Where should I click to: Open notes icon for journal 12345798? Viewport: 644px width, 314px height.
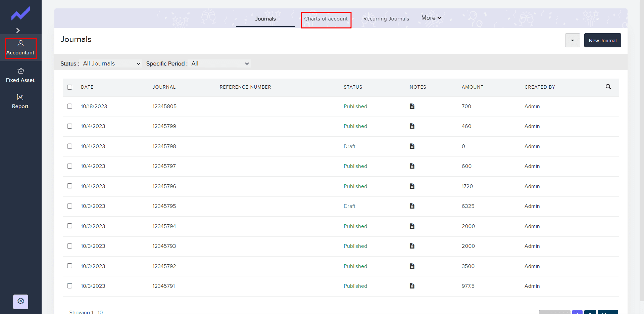coord(412,146)
